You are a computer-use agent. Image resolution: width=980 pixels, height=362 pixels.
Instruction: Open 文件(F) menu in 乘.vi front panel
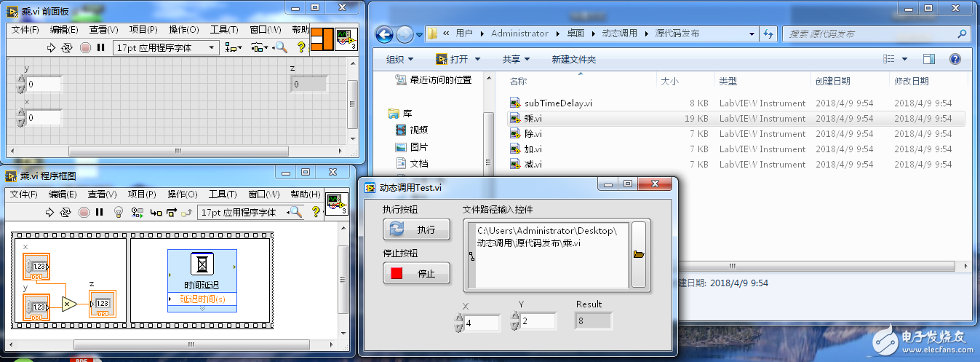click(25, 30)
